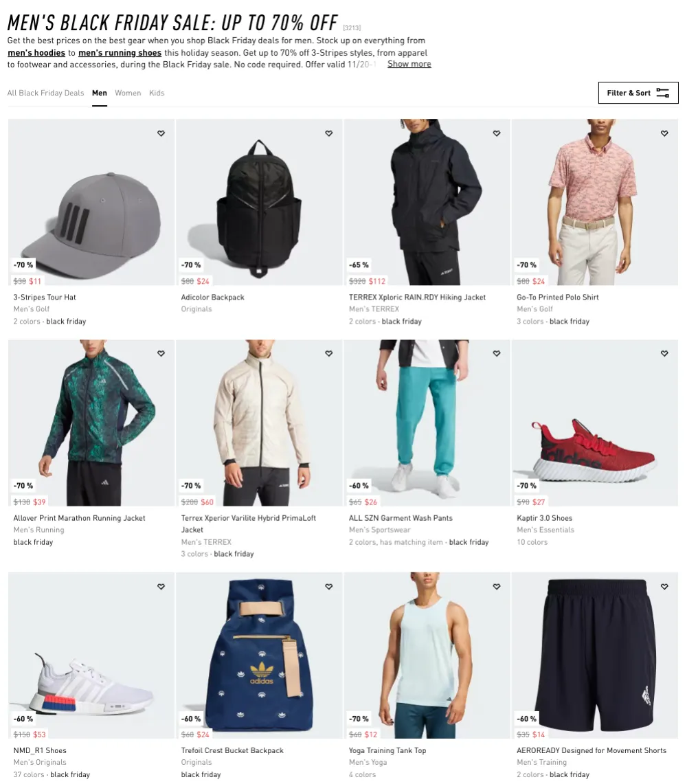Favorite the Adicolor Backpack with heart icon

pyautogui.click(x=329, y=133)
